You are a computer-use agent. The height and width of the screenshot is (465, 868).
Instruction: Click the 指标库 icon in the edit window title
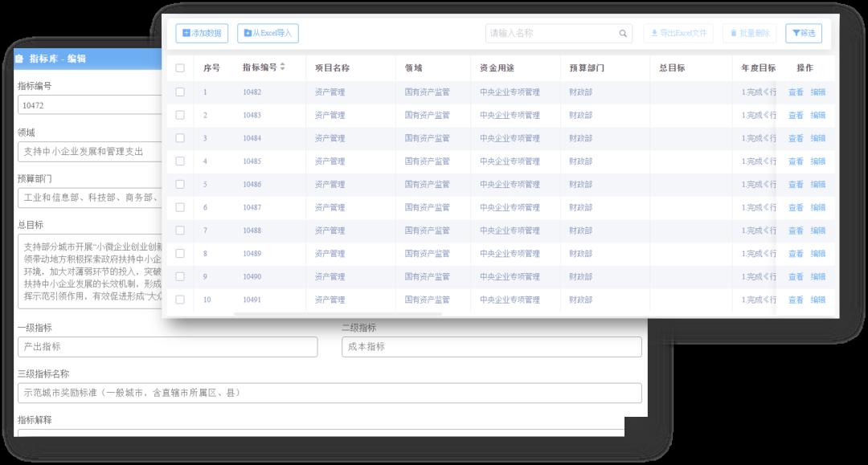click(19, 59)
